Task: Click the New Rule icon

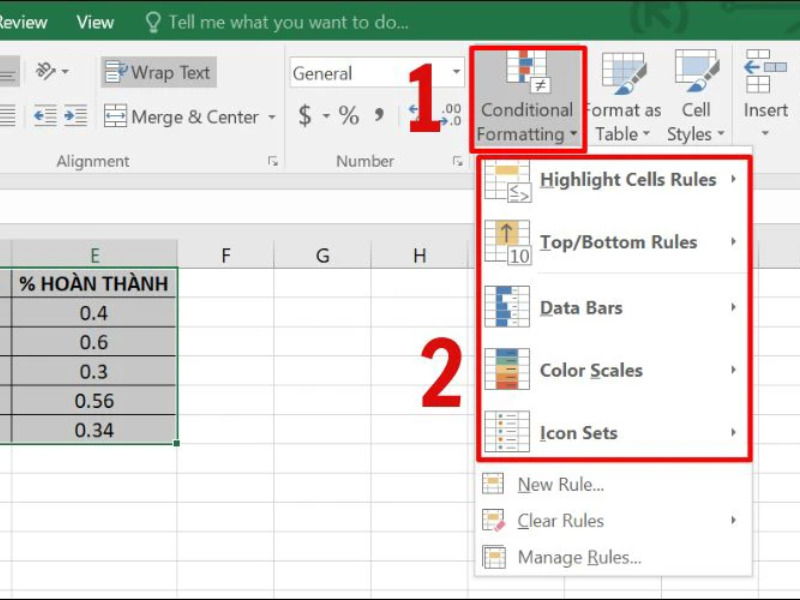Action: pyautogui.click(x=493, y=484)
